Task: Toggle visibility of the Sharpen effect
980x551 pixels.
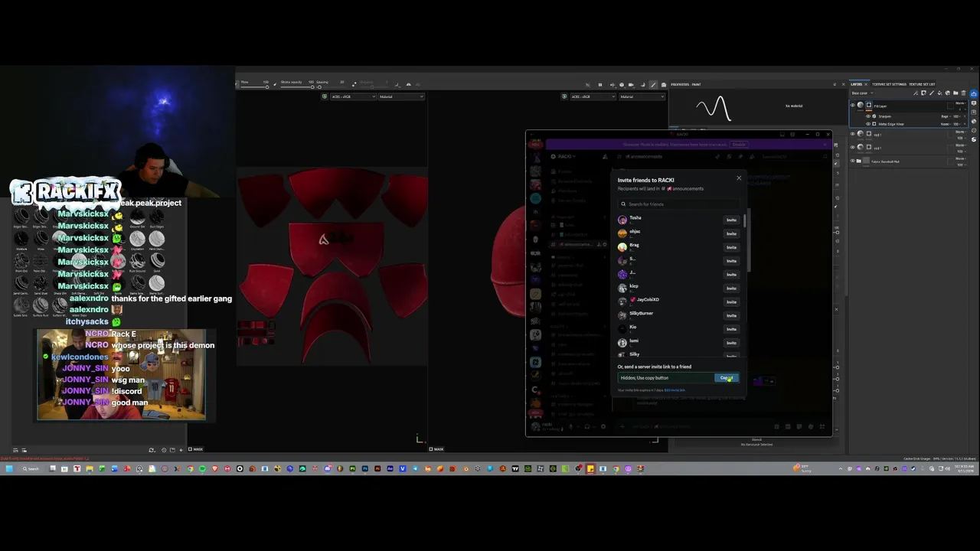Action: 868,116
